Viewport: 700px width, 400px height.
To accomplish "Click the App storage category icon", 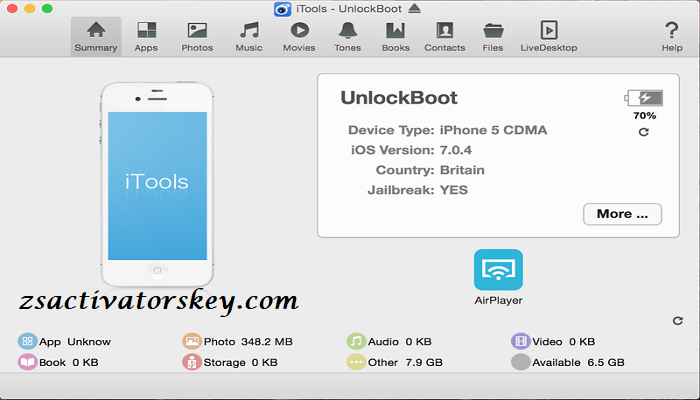I will point(27,342).
